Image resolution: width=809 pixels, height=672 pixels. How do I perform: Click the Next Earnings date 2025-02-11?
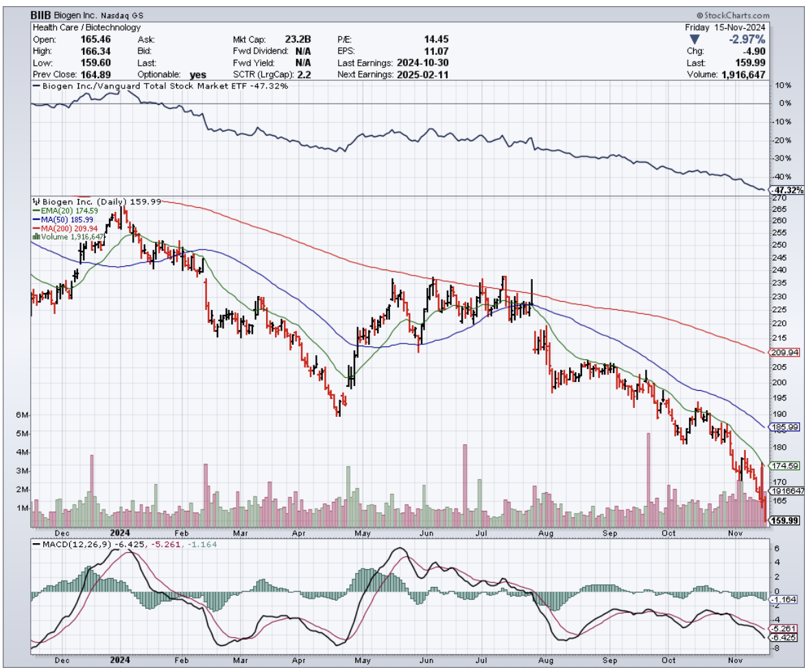[x=421, y=74]
